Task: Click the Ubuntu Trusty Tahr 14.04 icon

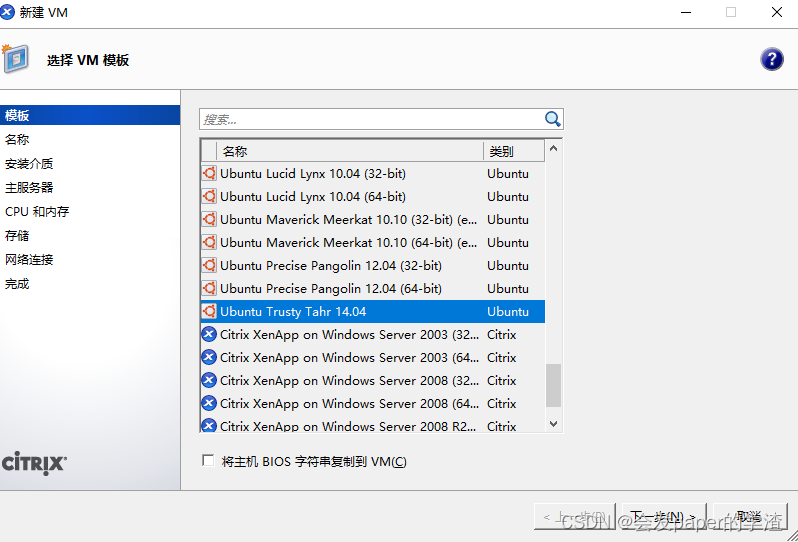Action: 209,311
